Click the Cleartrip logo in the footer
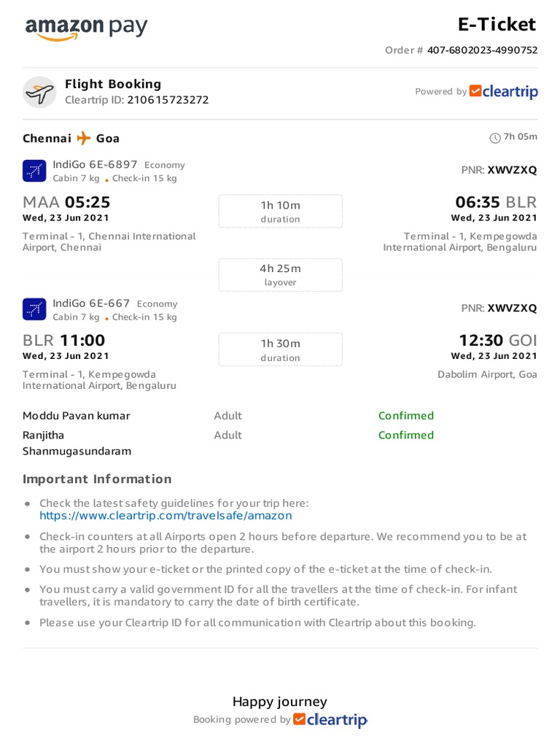The height and width of the screenshot is (747, 560). click(x=330, y=720)
